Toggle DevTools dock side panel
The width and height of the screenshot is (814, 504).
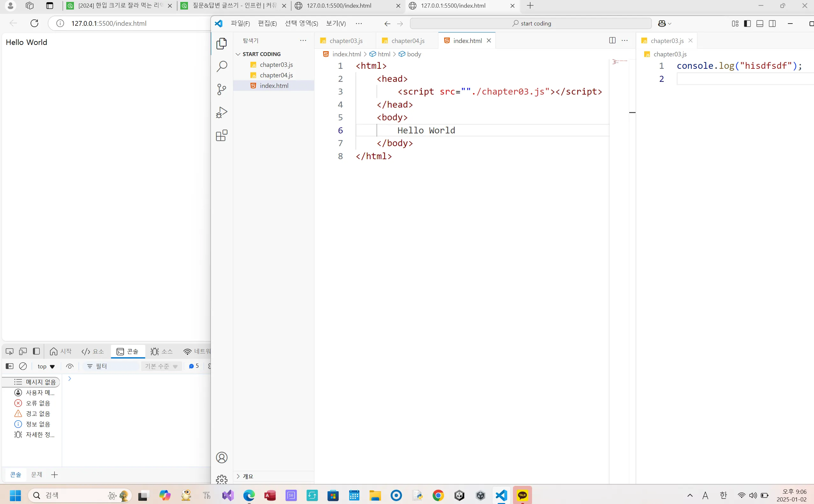[36, 351]
